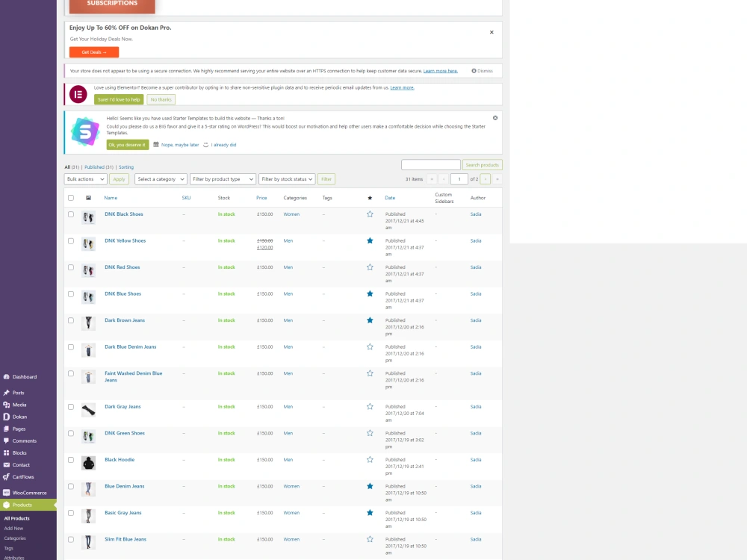Screen dimensions: 747x560
Task: Open Dokan menu in sidebar
Action: point(19,417)
